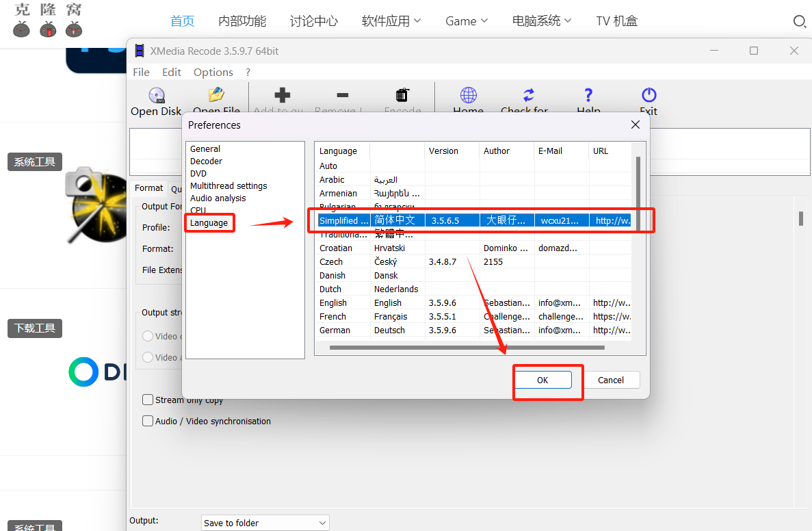This screenshot has width=812, height=531.
Task: Click the Cancel button
Action: tap(611, 380)
